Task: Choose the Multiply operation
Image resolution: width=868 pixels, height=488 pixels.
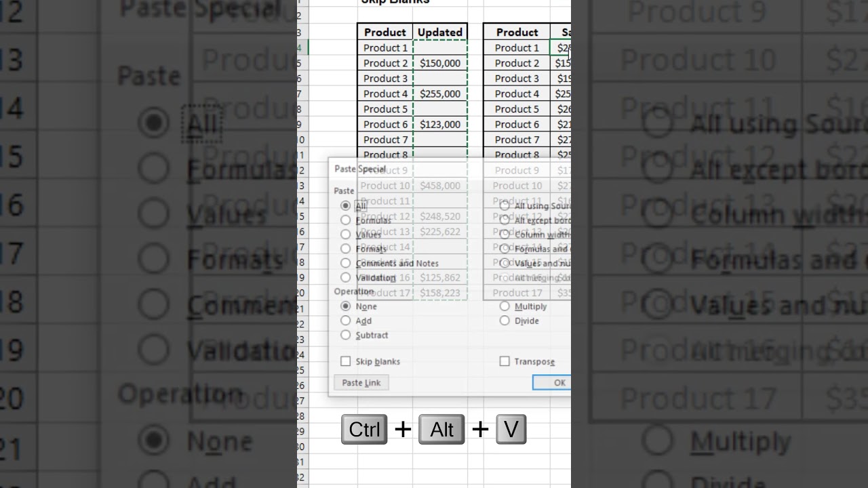Action: (x=505, y=306)
